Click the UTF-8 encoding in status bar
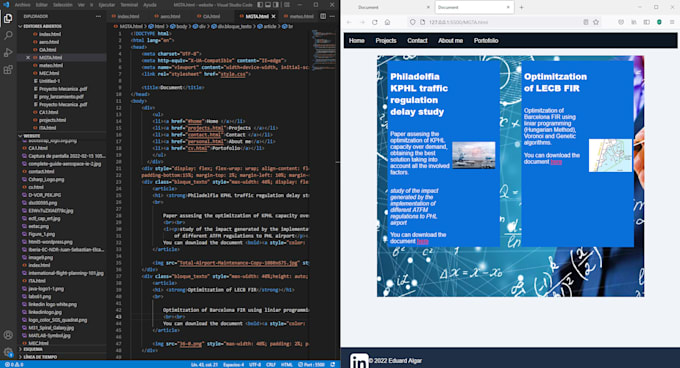 point(255,365)
